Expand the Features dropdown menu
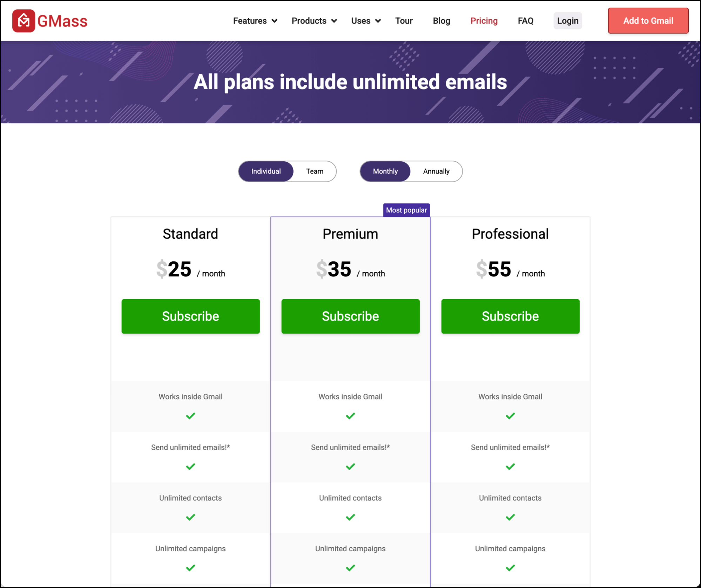The image size is (701, 588). tap(255, 21)
